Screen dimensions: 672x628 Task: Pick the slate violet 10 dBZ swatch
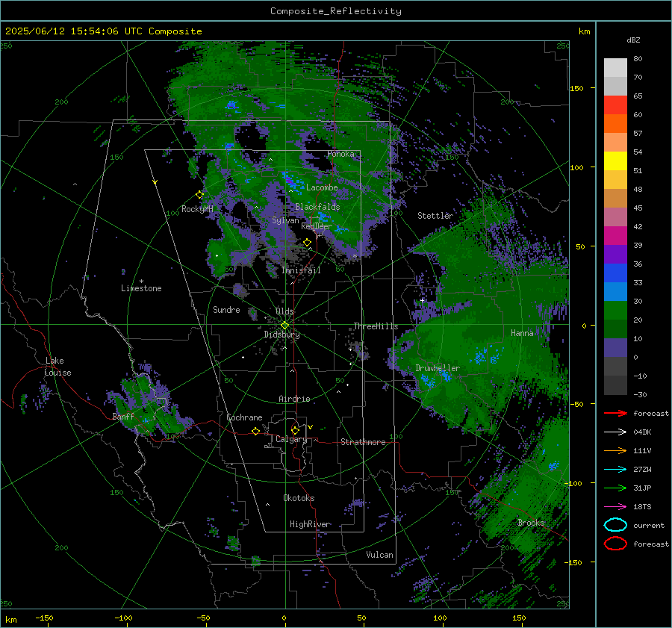pos(615,348)
